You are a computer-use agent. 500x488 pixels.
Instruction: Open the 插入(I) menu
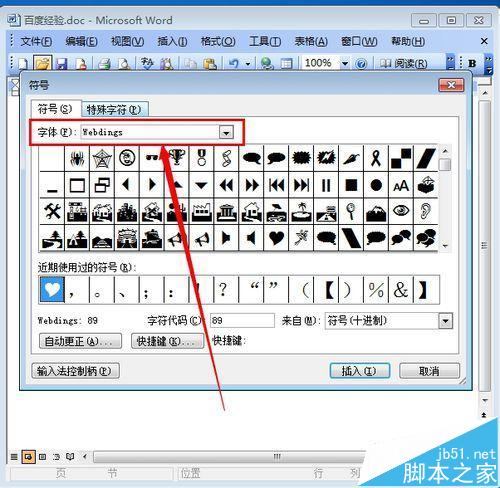click(x=172, y=42)
